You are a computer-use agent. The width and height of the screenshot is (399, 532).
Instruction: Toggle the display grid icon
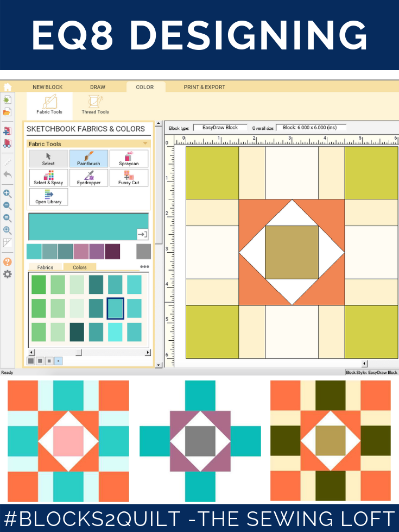coord(7,242)
